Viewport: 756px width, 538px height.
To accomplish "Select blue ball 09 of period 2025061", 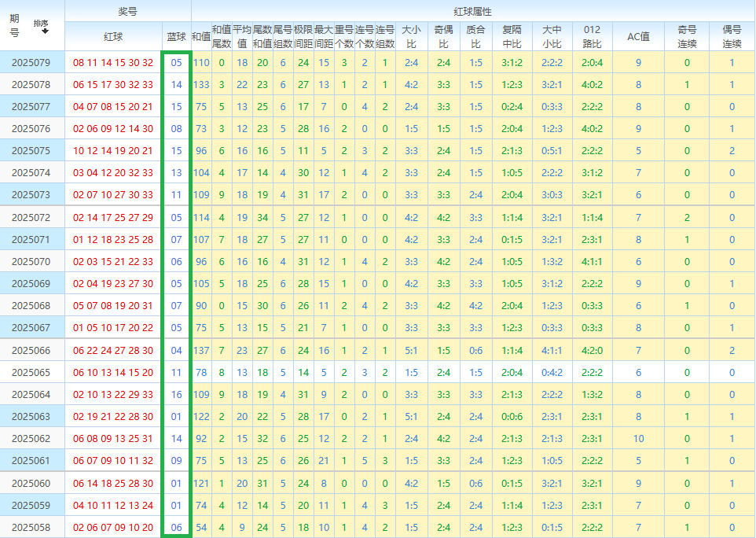I will (177, 461).
